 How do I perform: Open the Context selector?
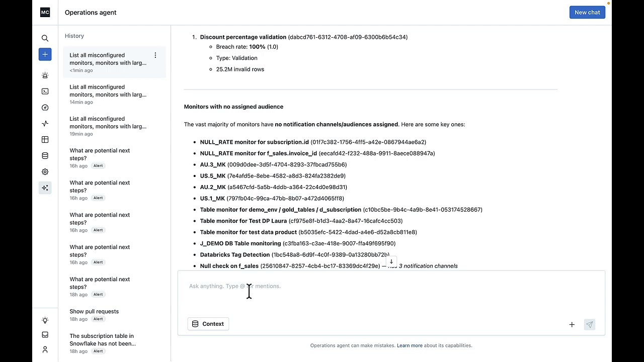(x=208, y=324)
